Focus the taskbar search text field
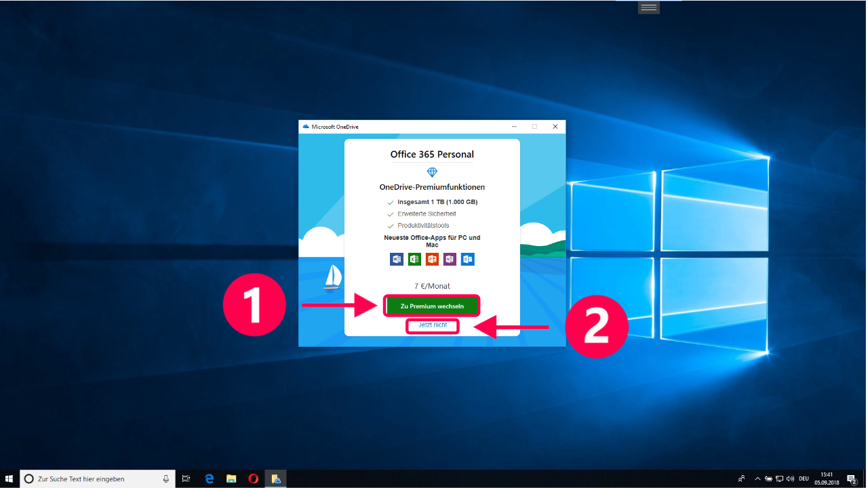868x488 pixels. [x=97, y=479]
